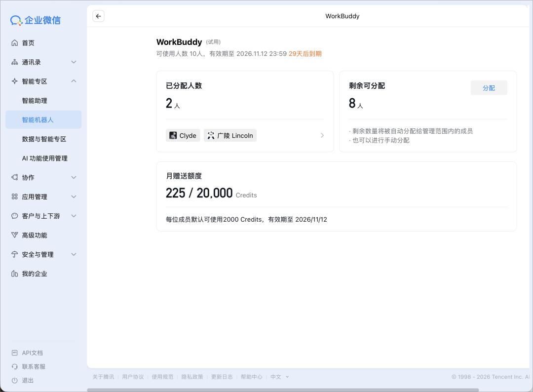Open assigned members list arrow

(x=322, y=135)
